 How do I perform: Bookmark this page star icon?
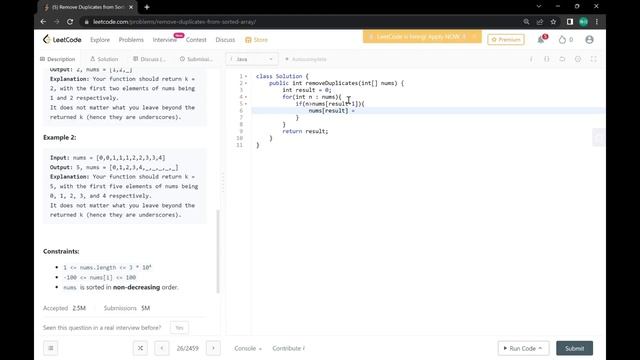point(553,22)
